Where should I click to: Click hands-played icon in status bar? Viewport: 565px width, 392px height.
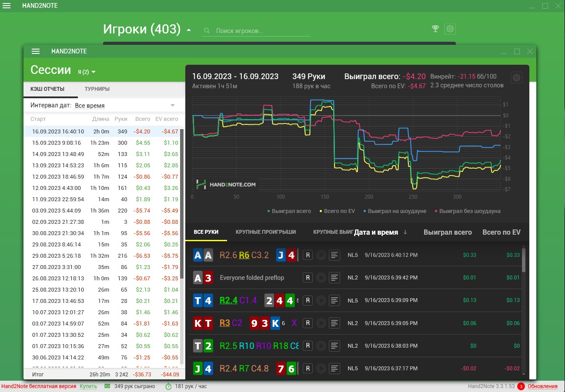point(107,386)
